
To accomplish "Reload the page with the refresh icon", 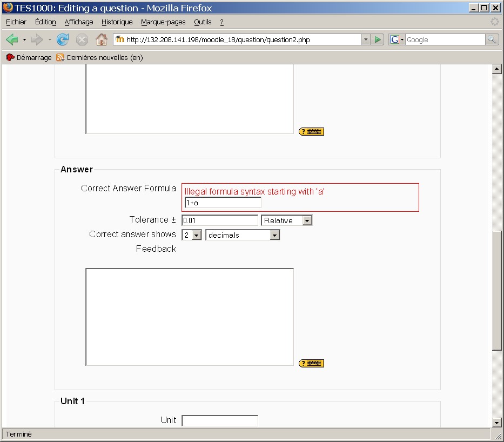I will click(x=63, y=39).
